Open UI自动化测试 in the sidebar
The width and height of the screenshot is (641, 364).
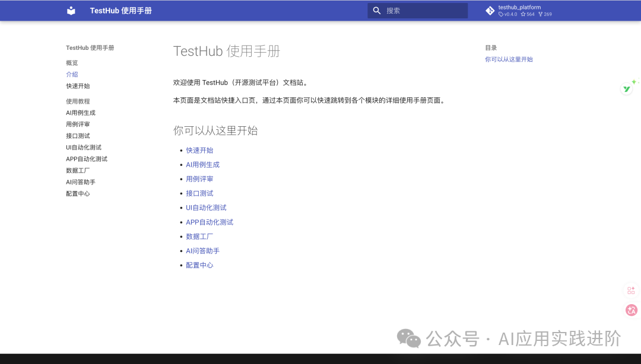84,148
